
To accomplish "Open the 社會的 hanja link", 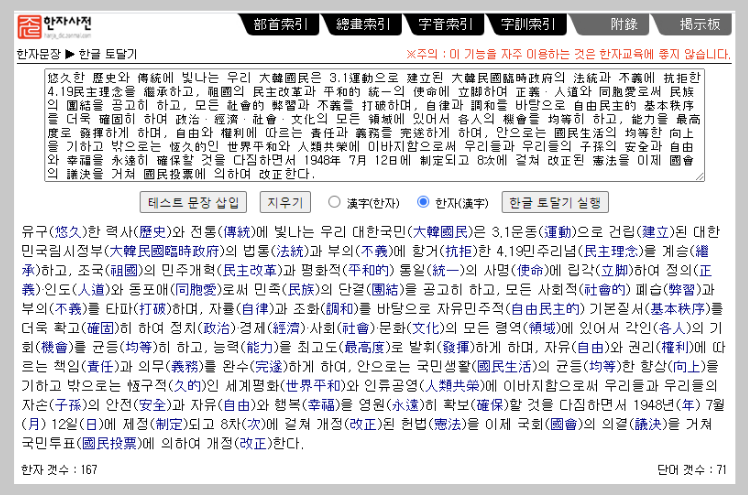I will 605,289.
